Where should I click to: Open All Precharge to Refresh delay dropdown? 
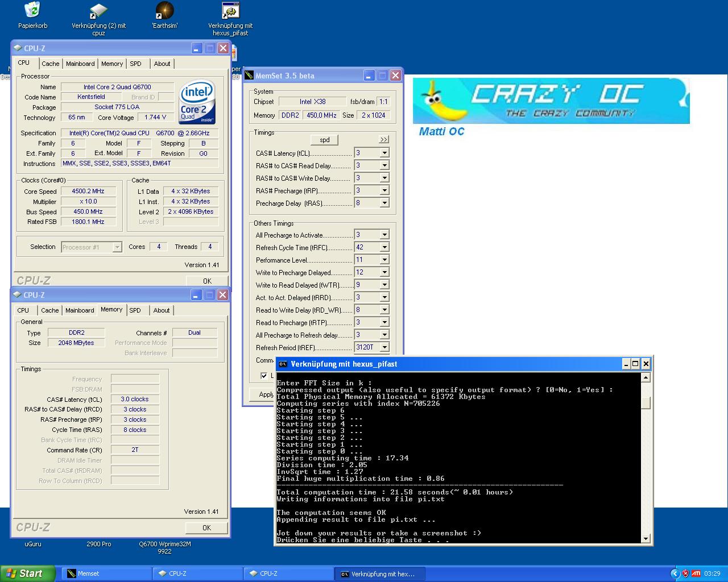click(384, 335)
